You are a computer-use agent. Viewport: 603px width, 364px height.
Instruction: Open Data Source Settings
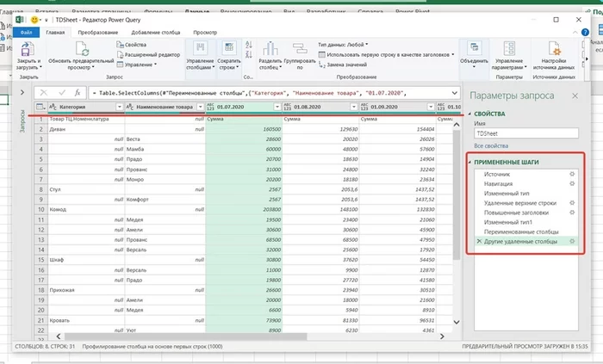coord(554,49)
